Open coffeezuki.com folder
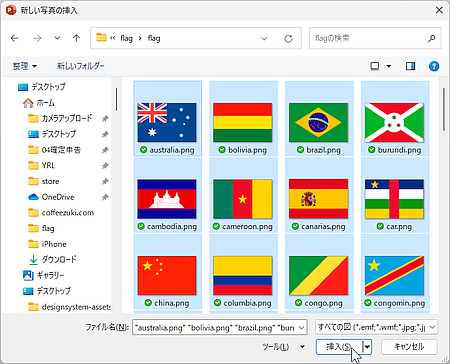The width and height of the screenshot is (450, 364). 61,213
